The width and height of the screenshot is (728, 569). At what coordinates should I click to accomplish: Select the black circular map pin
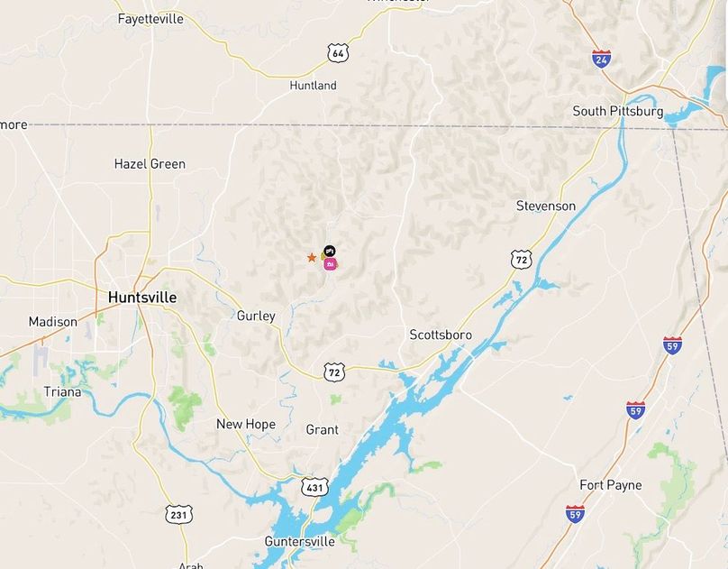[x=330, y=252]
